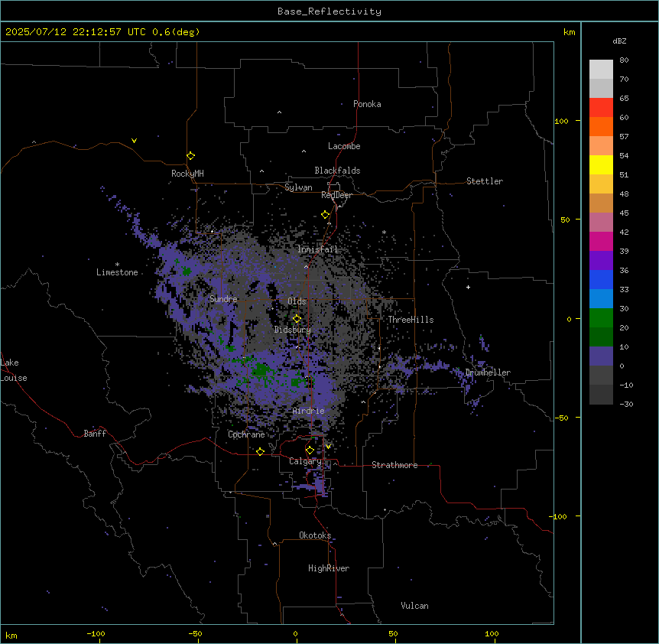The image size is (659, 644).
Task: Click the Strathmore town label
Action: tap(394, 465)
